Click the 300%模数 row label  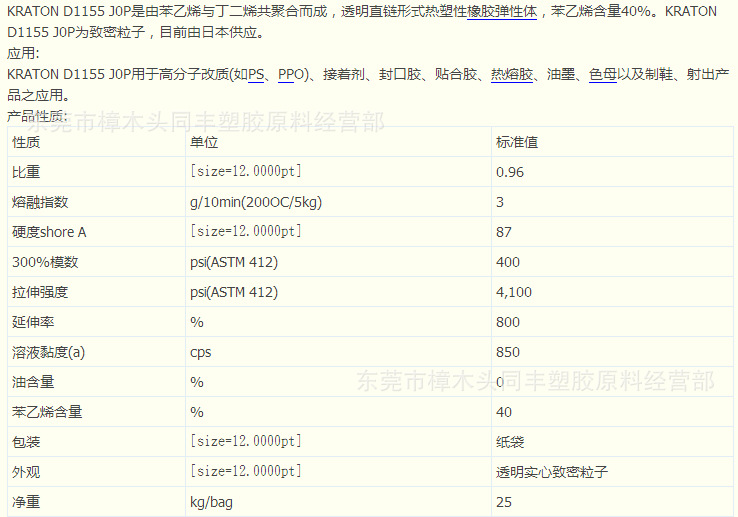45,262
